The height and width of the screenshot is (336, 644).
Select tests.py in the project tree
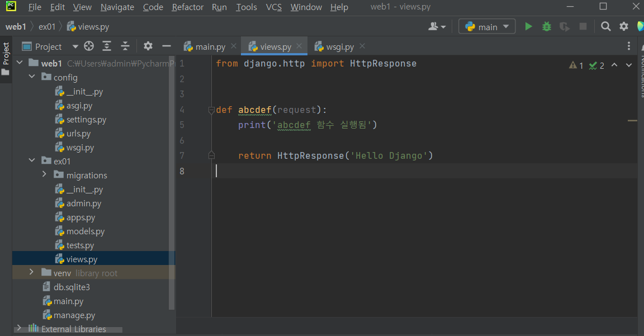[74, 245]
